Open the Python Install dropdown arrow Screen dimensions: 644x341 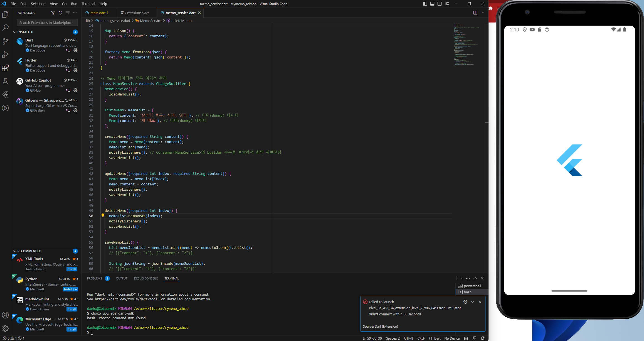point(76,289)
